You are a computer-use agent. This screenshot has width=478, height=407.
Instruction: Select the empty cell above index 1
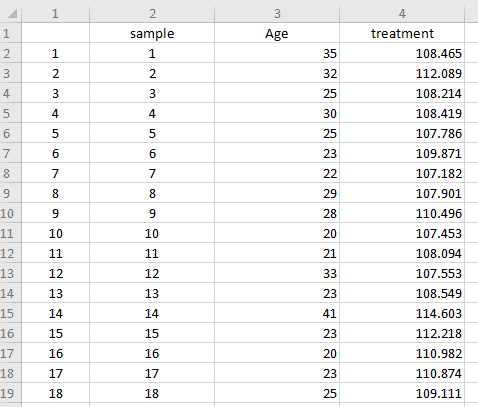click(55, 33)
